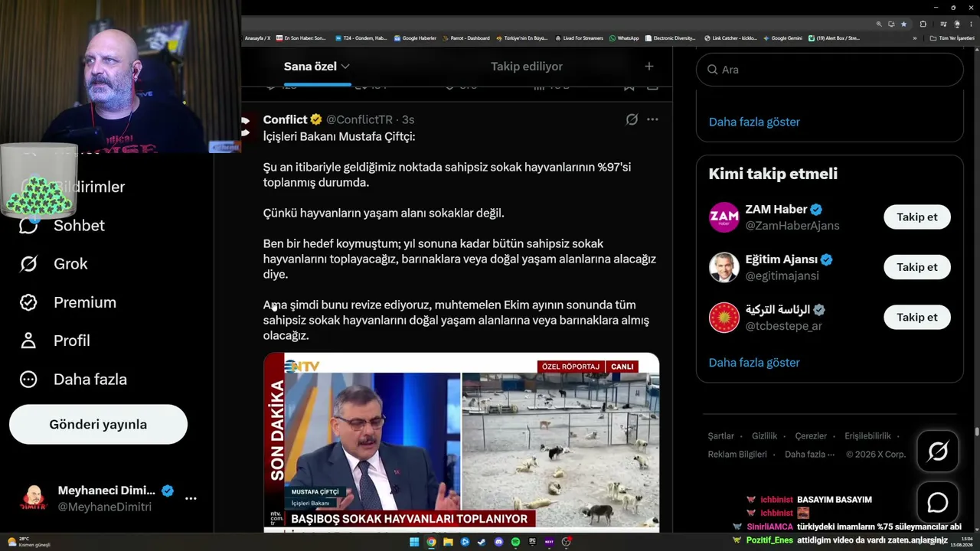Open OBS Studio from the taskbar
Viewport: 980px width, 551px height.
click(x=566, y=542)
